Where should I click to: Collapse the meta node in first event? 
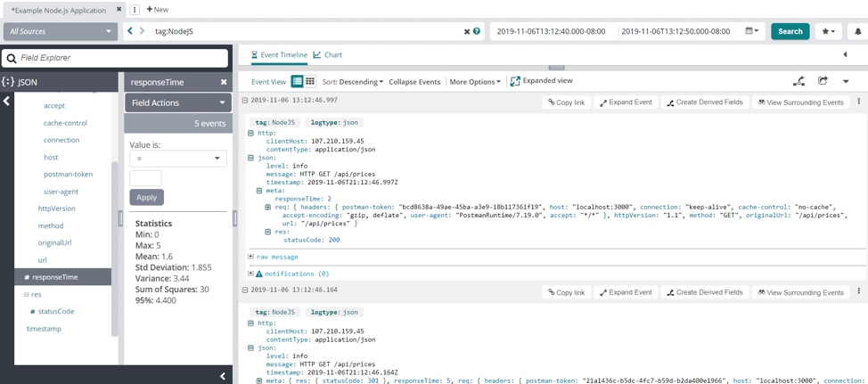pos(259,191)
